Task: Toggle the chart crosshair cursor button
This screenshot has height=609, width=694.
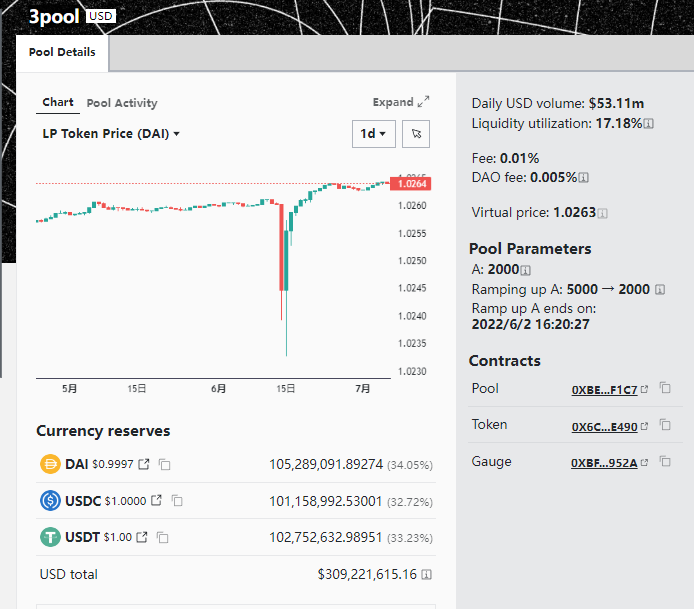Action: click(x=419, y=134)
